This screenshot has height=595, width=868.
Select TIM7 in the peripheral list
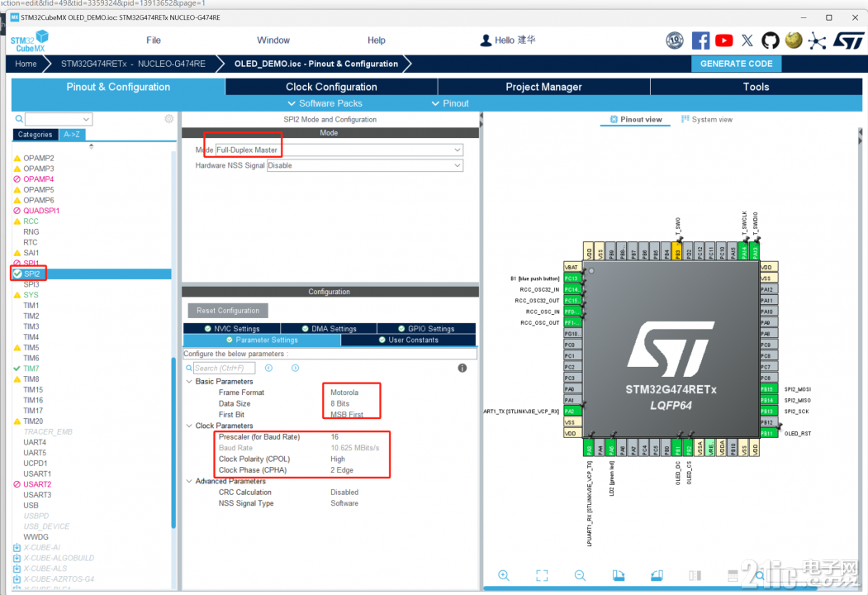click(31, 369)
